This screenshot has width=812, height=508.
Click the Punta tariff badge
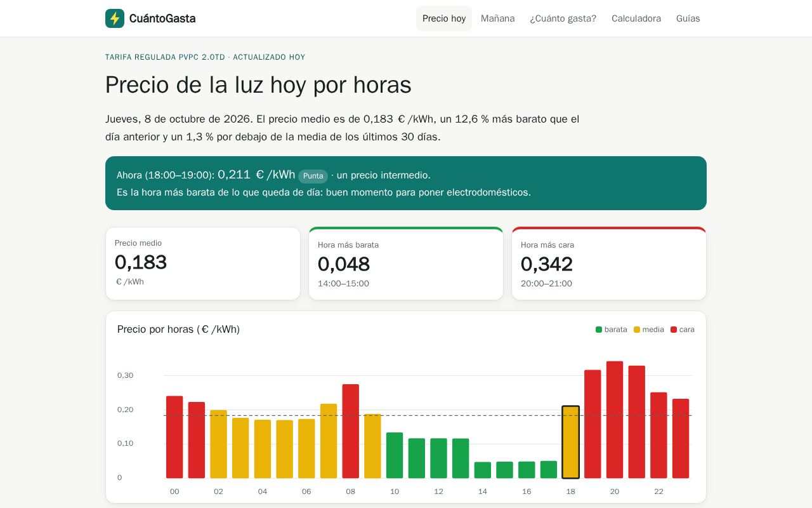point(313,176)
